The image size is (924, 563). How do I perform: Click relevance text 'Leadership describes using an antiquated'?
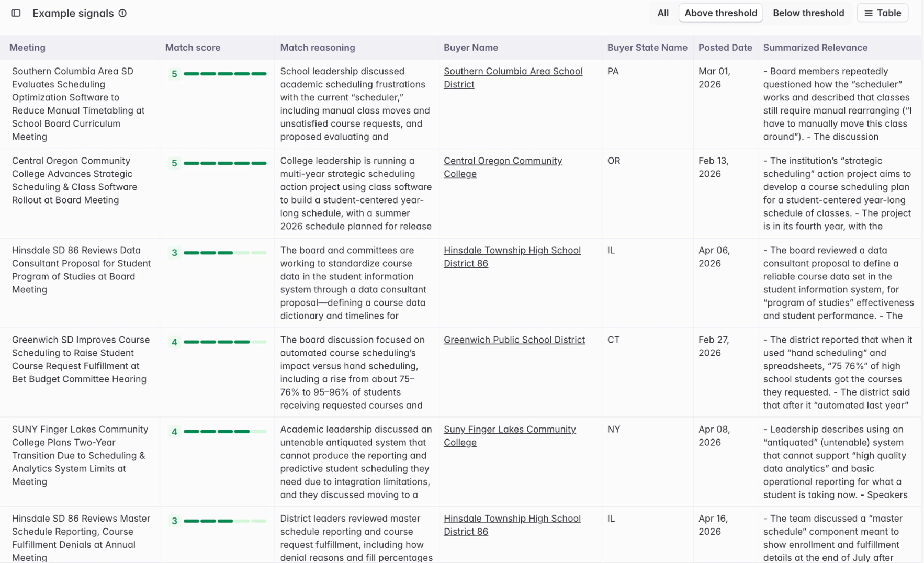pyautogui.click(x=836, y=462)
